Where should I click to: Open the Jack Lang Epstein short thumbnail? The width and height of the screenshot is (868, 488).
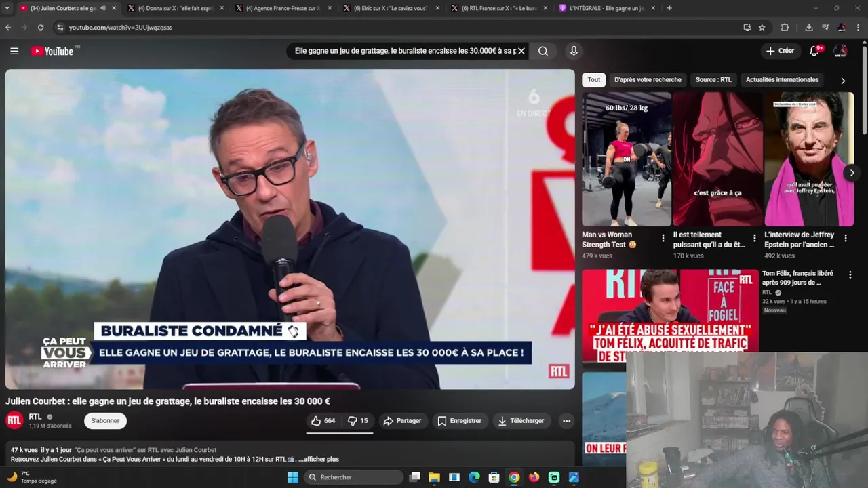click(x=809, y=159)
